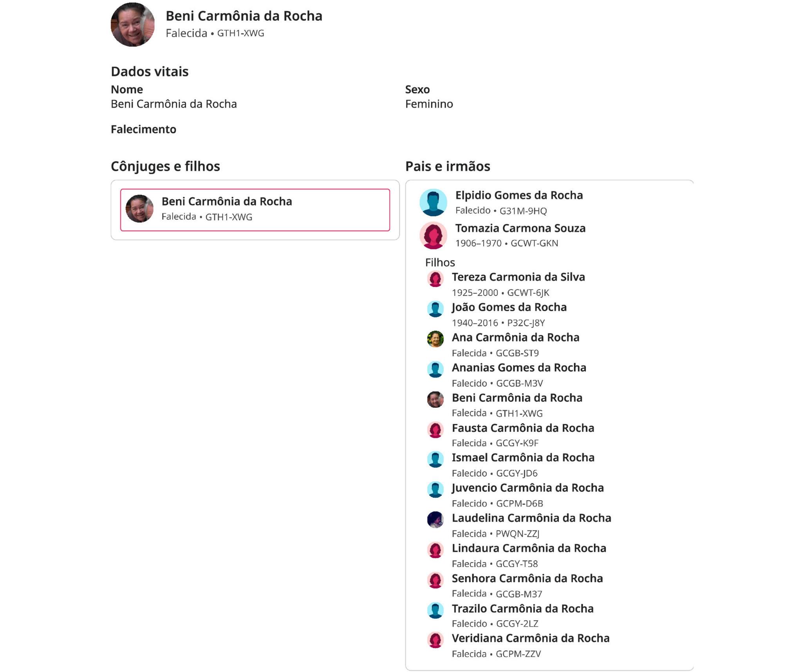Click João Gomes da Rocha's male avatar
This screenshot has width=802, height=672.
pos(435,309)
